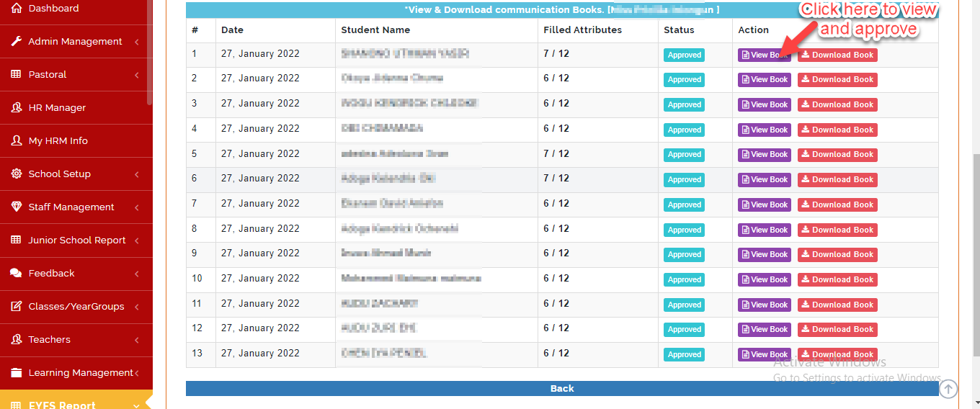Click the HR Manager person icon
The width and height of the screenshot is (980, 409).
(17, 107)
